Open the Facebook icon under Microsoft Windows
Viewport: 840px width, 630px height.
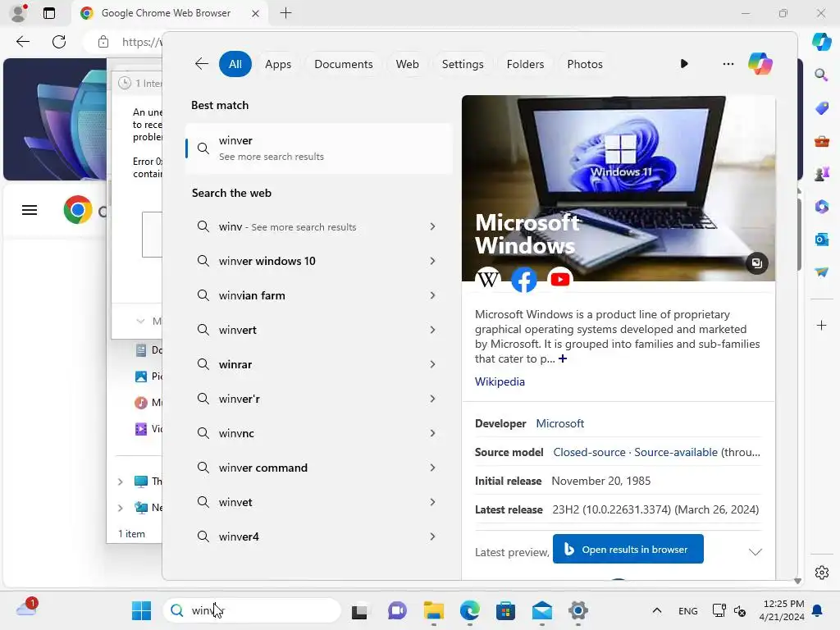click(524, 279)
